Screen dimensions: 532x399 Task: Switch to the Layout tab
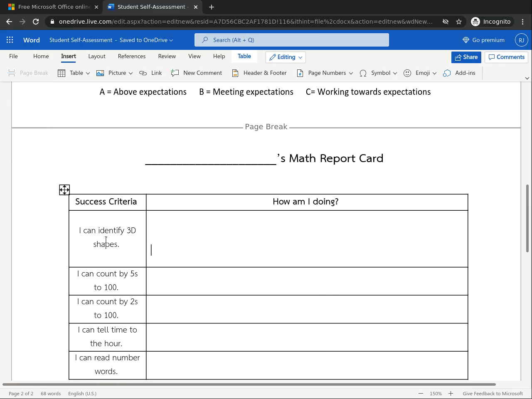click(97, 57)
